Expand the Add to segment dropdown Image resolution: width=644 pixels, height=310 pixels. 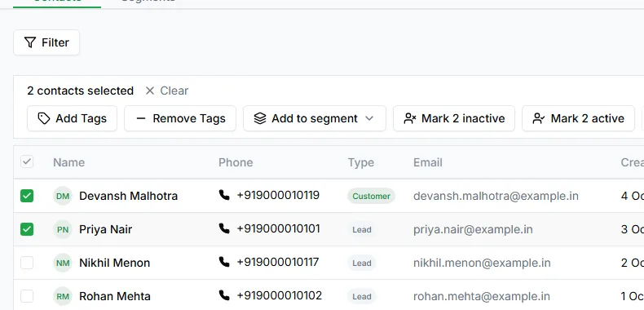pos(315,118)
